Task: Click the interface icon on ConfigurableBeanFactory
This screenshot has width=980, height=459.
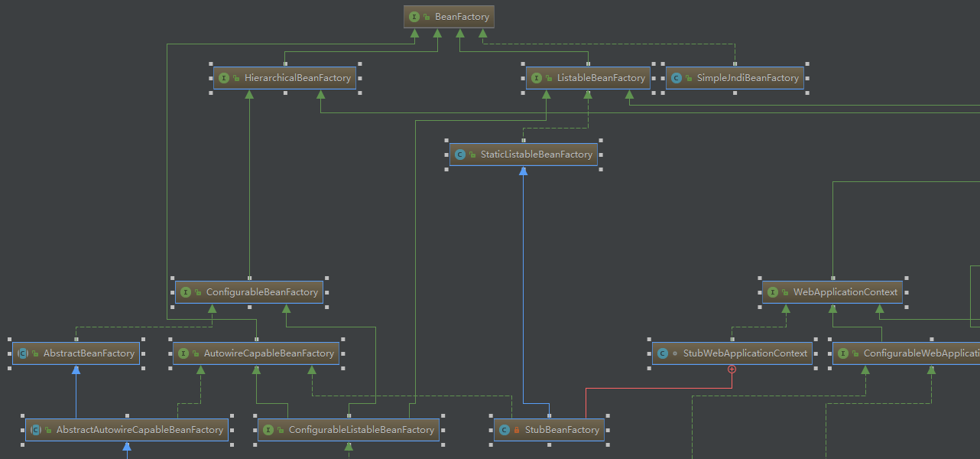Action: 186,291
